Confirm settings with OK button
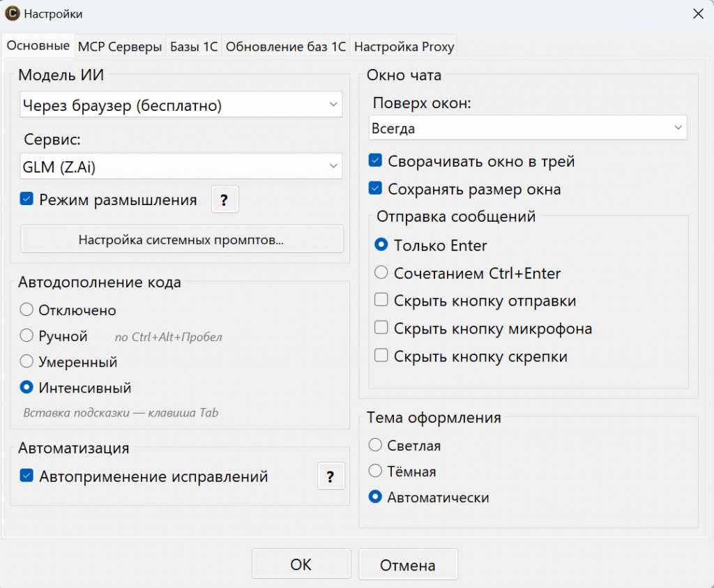 [x=301, y=564]
